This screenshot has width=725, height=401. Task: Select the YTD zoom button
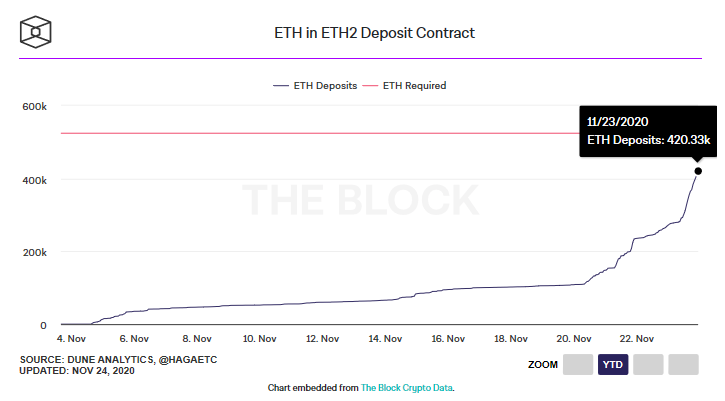[613, 364]
